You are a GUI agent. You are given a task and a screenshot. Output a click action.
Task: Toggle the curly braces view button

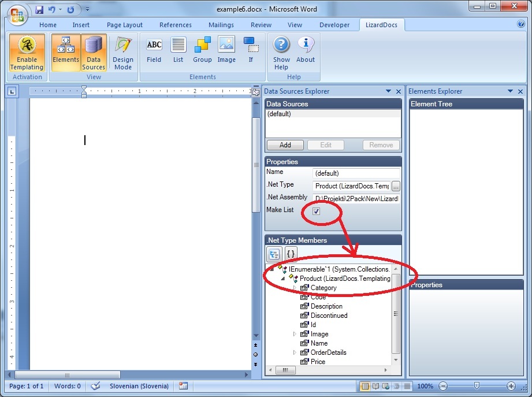(291, 254)
